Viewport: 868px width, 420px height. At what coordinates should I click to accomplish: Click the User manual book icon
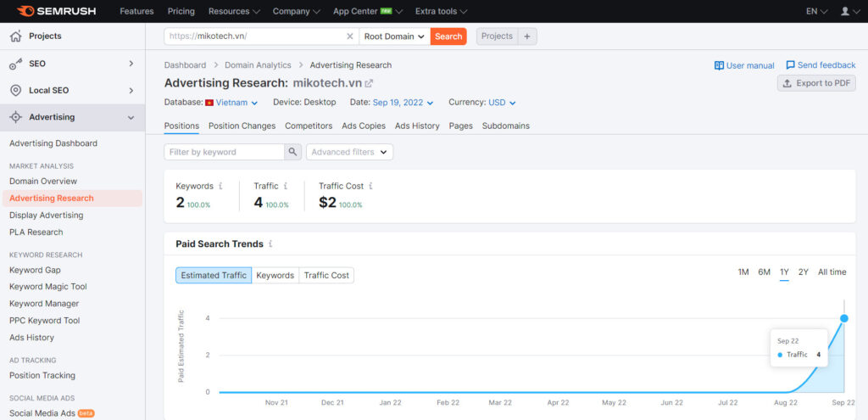point(719,65)
